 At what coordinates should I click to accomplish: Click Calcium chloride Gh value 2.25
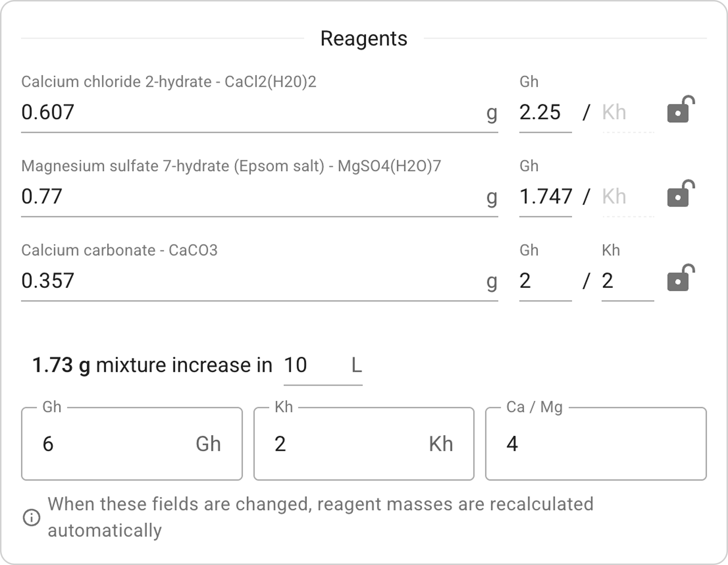click(545, 112)
